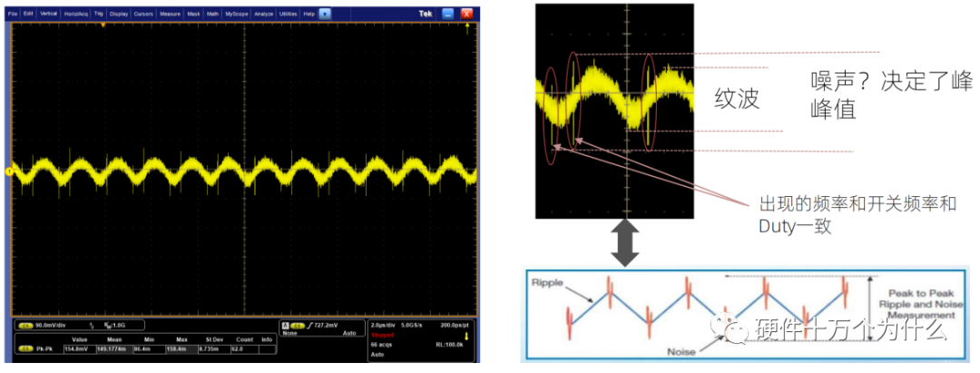Open the Vertical menu

point(49,15)
